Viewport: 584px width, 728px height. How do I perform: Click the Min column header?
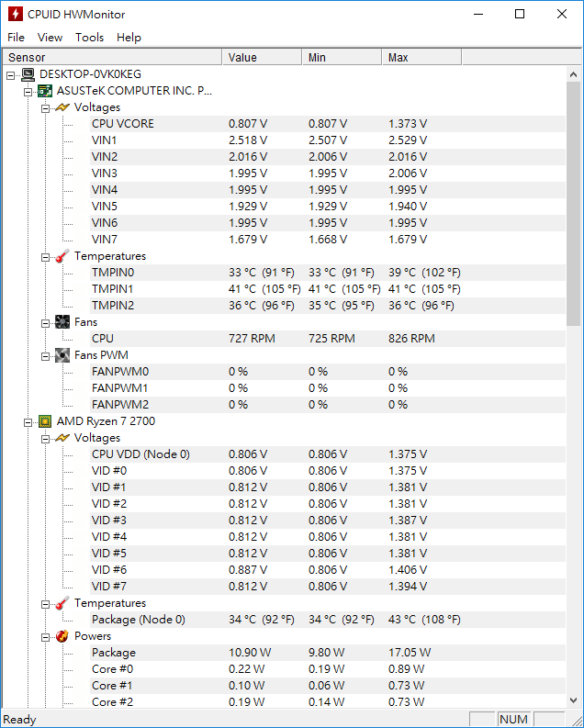pyautogui.click(x=342, y=57)
